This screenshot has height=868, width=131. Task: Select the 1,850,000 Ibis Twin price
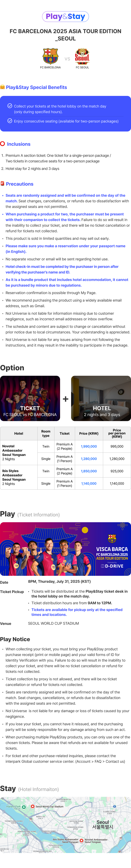pos(89,471)
